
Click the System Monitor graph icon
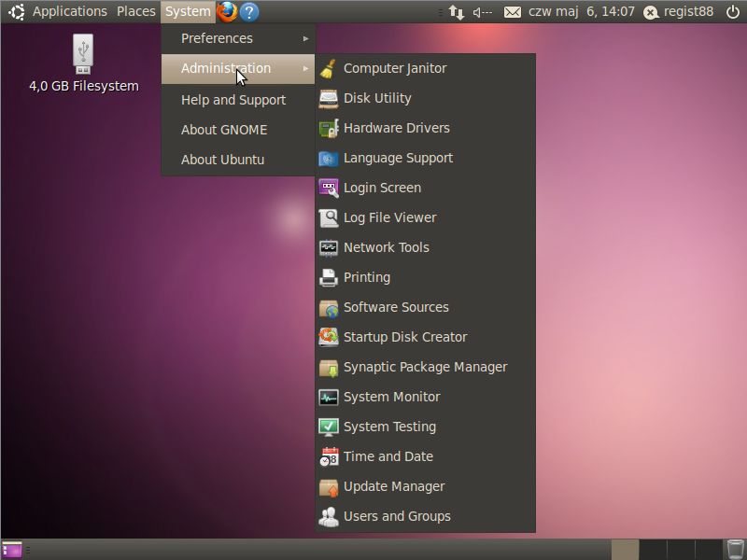[329, 398]
